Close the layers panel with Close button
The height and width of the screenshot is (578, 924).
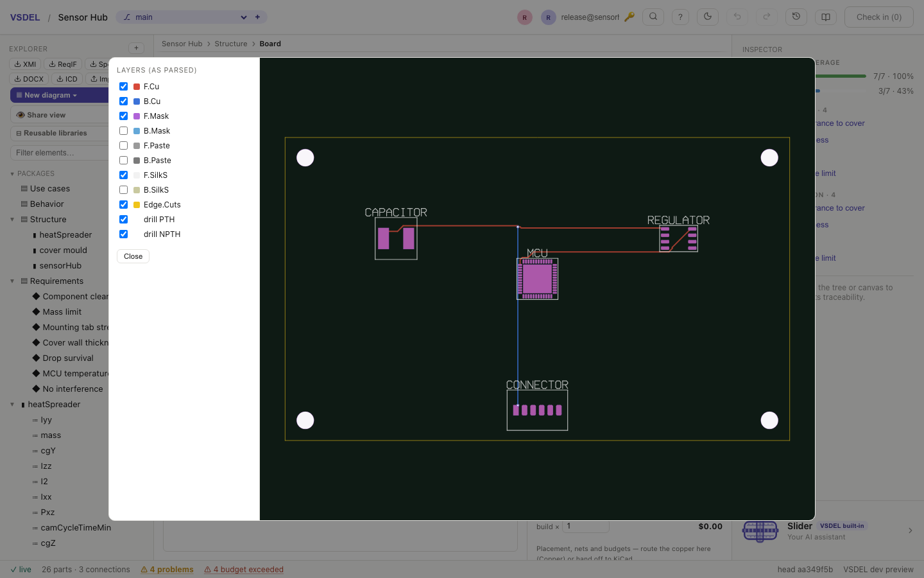[133, 256]
